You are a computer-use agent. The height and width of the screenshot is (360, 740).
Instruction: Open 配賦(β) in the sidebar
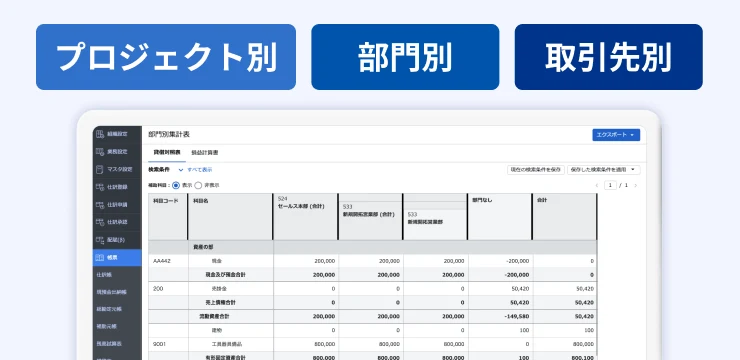tap(117, 240)
